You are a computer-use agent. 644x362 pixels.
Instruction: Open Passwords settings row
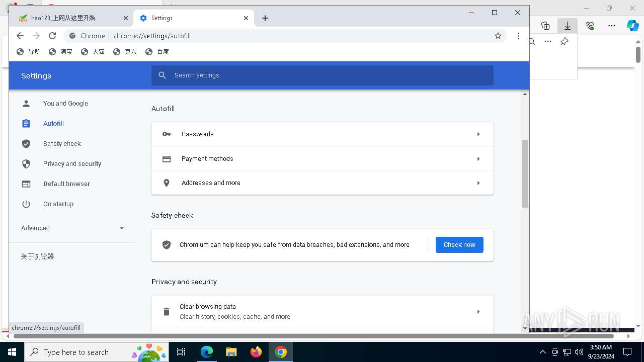click(323, 134)
